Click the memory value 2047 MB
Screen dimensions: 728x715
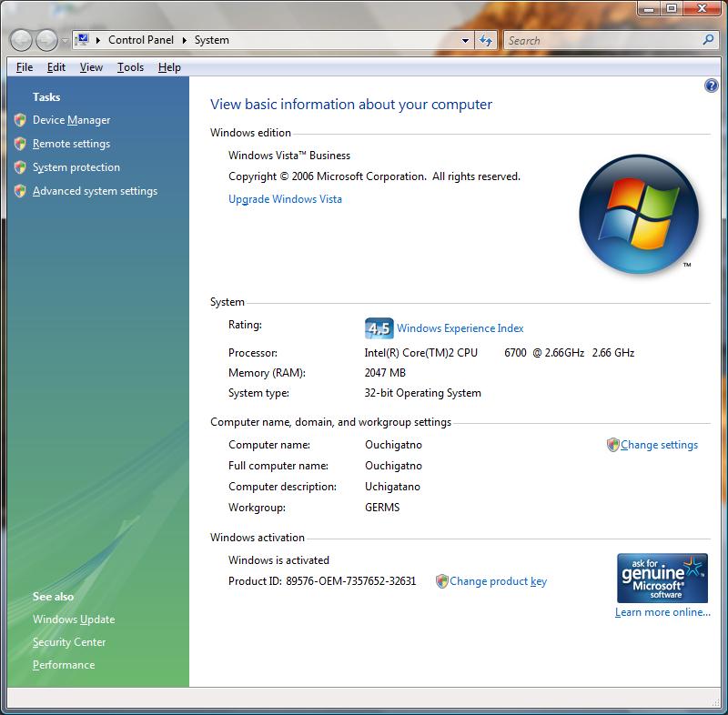385,373
